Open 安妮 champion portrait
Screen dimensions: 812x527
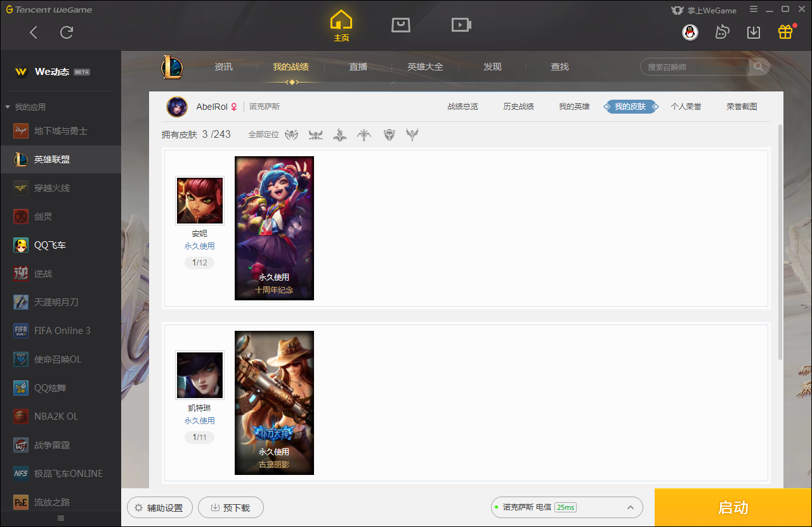pyautogui.click(x=199, y=201)
